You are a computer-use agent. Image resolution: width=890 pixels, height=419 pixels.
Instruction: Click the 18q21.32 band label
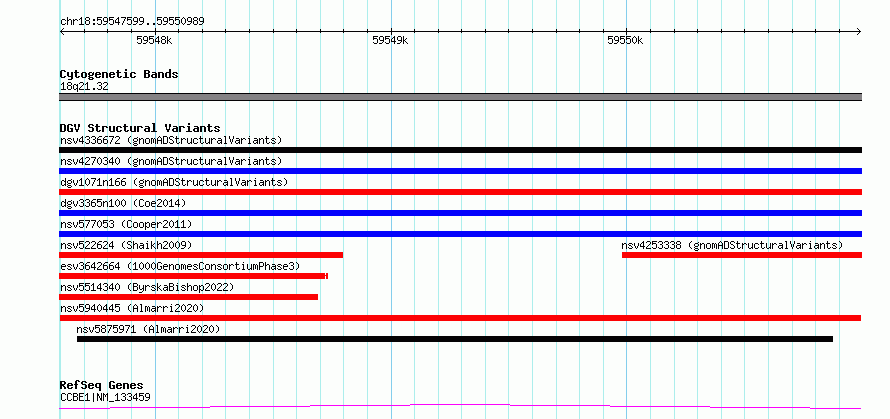84,86
